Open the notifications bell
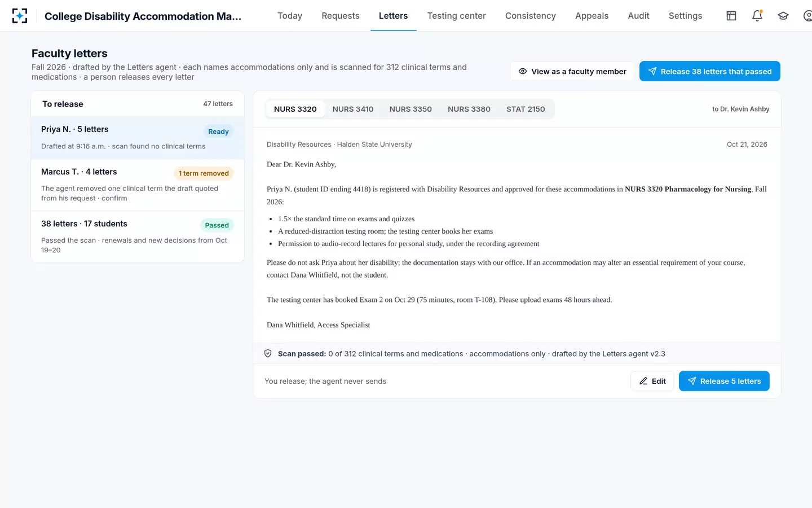Screen dimensions: 812x508 click(757, 16)
